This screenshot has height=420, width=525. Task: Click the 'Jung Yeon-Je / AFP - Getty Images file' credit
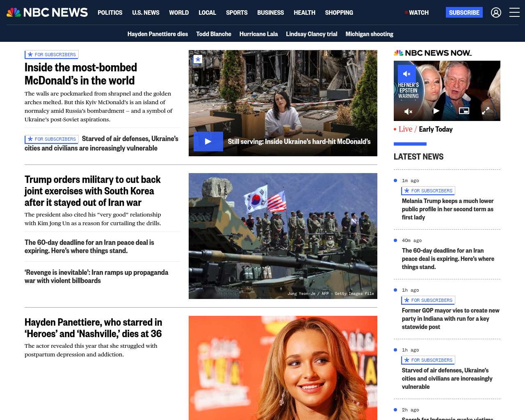pyautogui.click(x=331, y=294)
